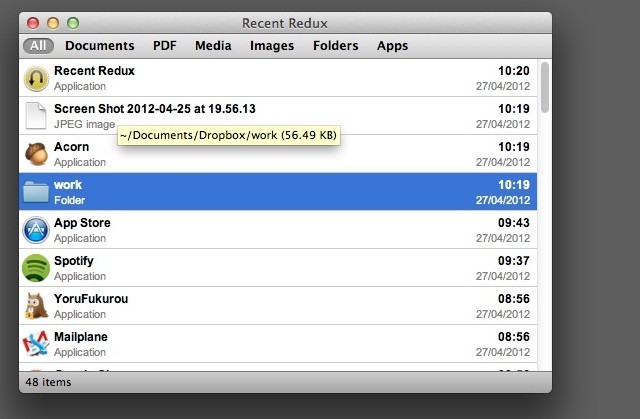Filter list by Folders
The height and width of the screenshot is (419, 640).
coord(336,46)
